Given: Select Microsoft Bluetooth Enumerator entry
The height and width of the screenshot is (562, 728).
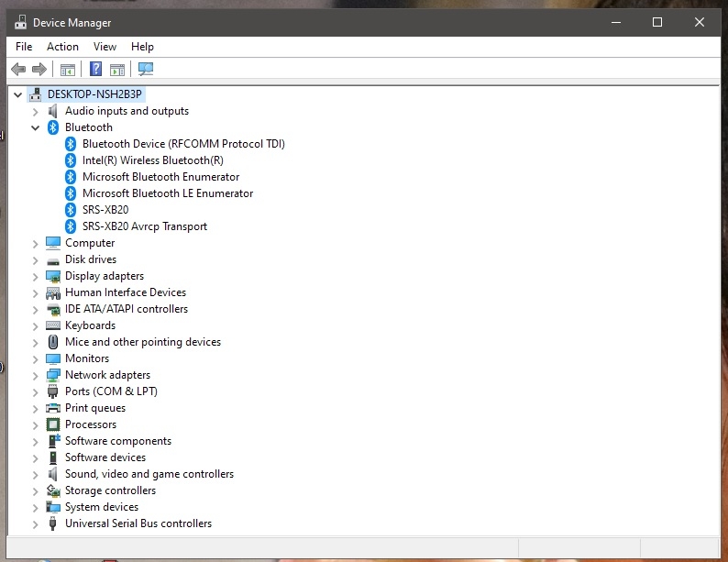Looking at the screenshot, I should [160, 177].
